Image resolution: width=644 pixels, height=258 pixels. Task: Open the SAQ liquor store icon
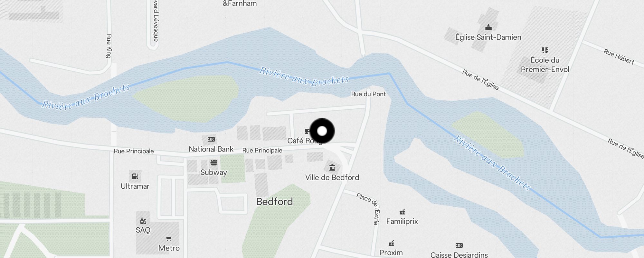pos(143,221)
